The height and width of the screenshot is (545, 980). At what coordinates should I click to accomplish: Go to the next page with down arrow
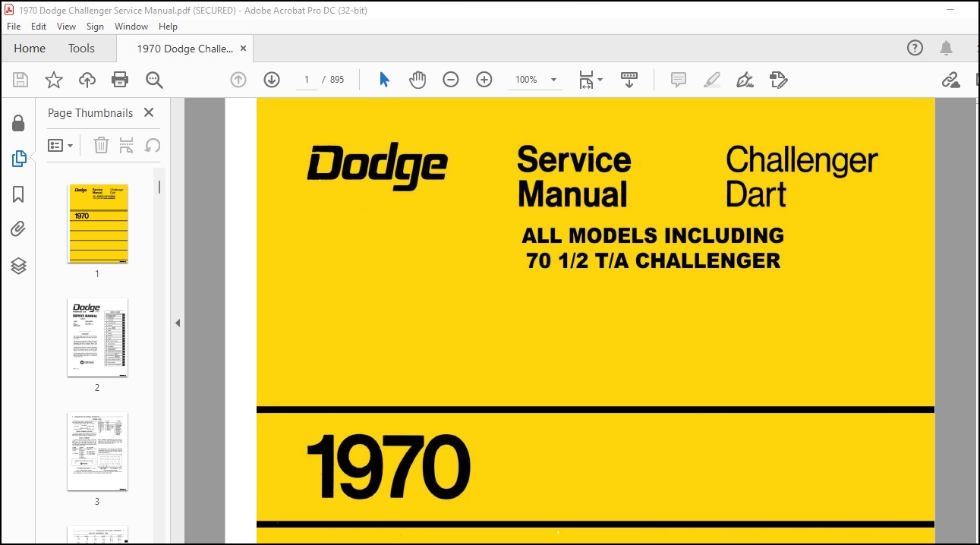click(272, 80)
